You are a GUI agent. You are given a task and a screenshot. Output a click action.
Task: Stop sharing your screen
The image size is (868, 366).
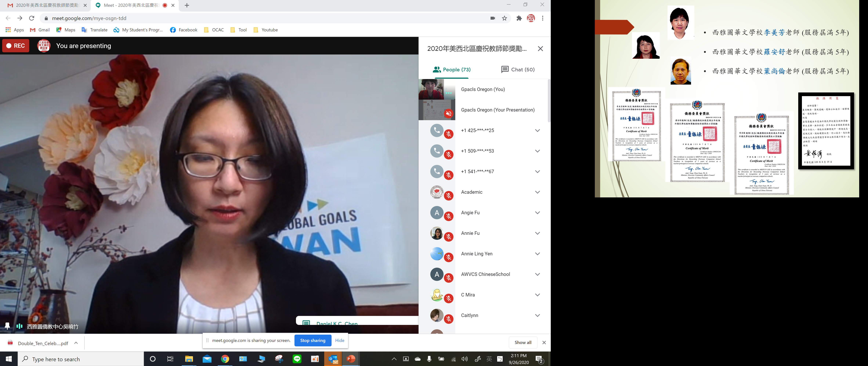(x=313, y=340)
